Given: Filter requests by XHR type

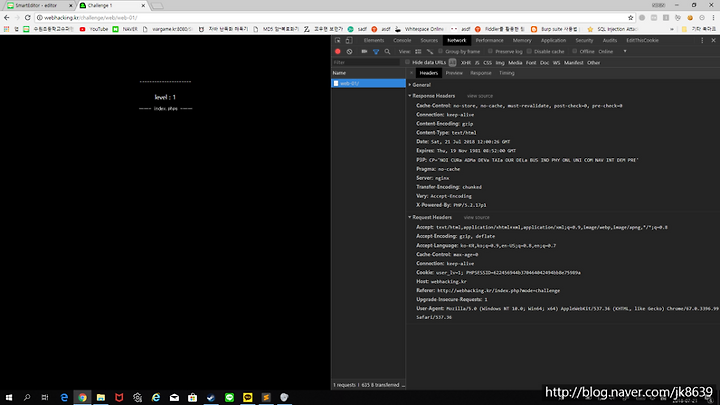Looking at the screenshot, I should click(x=466, y=63).
